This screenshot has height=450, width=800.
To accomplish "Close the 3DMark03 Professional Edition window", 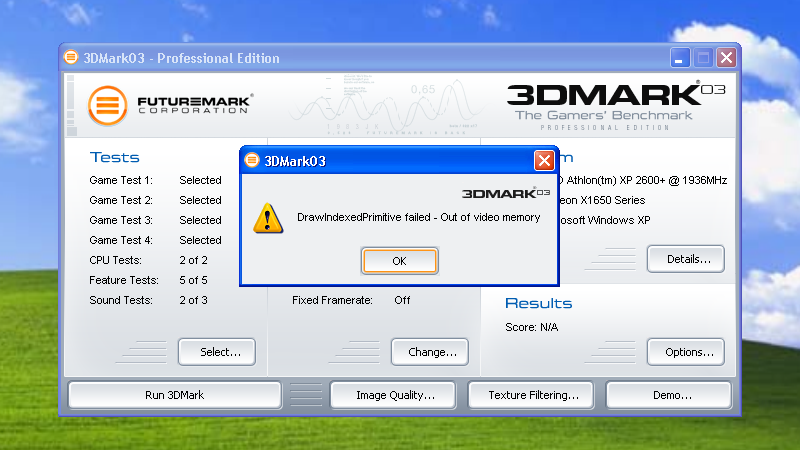I will coord(727,58).
